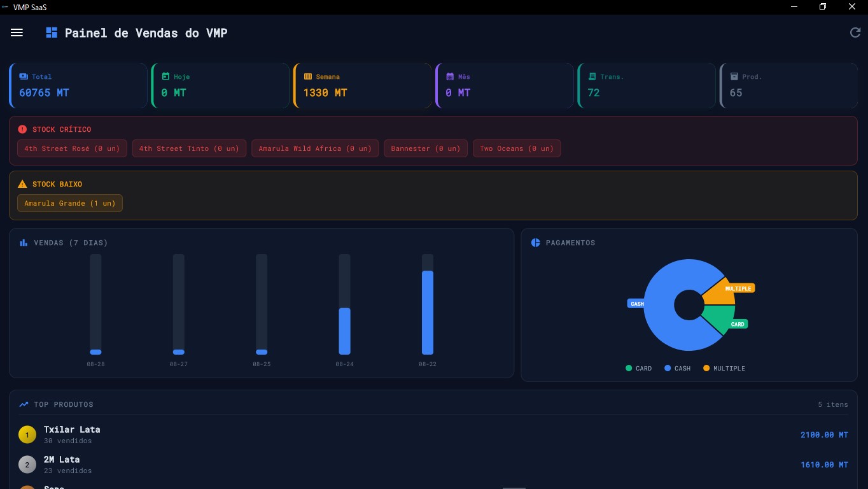Open the Trans. 72 summary card

click(647, 85)
